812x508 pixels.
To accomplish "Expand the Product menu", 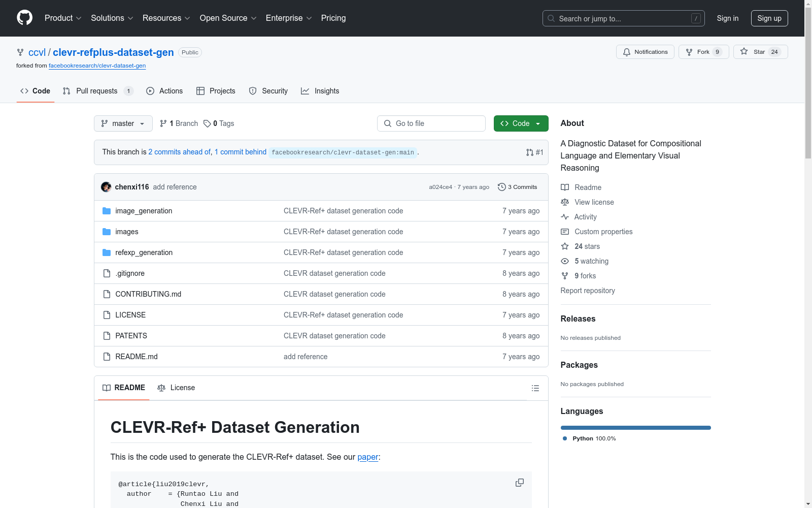I will [x=63, y=18].
